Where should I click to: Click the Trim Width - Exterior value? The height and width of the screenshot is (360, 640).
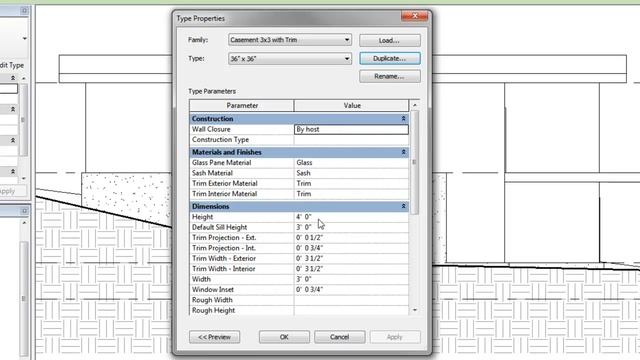[x=351, y=258]
